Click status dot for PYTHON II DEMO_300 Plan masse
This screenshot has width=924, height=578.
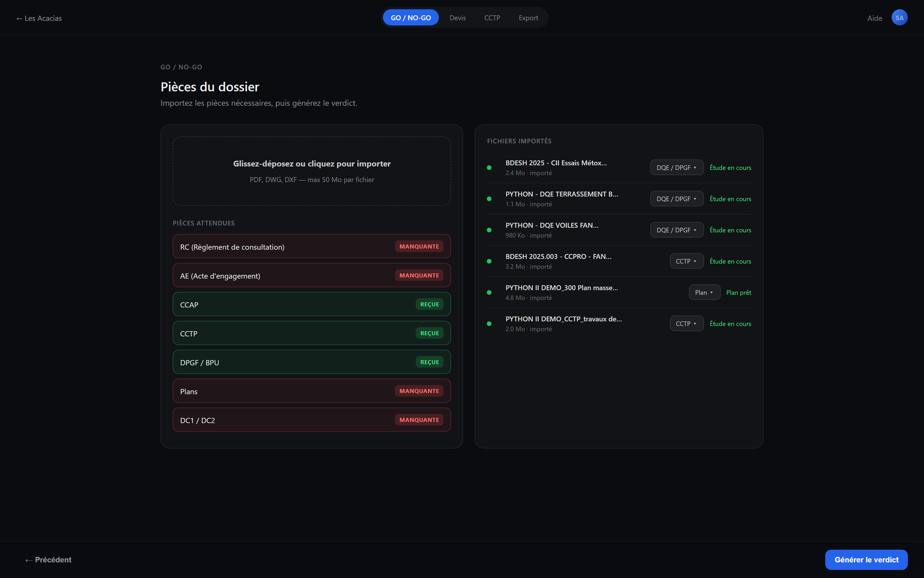489,292
